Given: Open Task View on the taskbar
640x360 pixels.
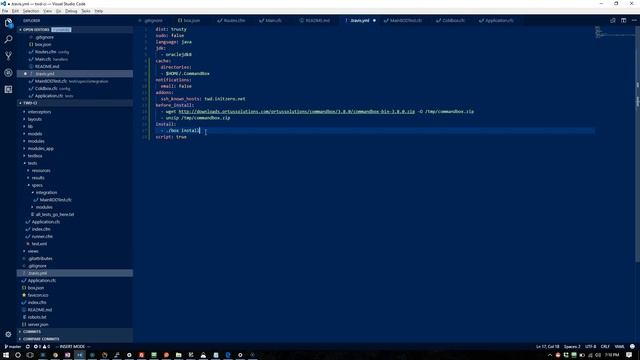Looking at the screenshot, I should pos(30,355).
